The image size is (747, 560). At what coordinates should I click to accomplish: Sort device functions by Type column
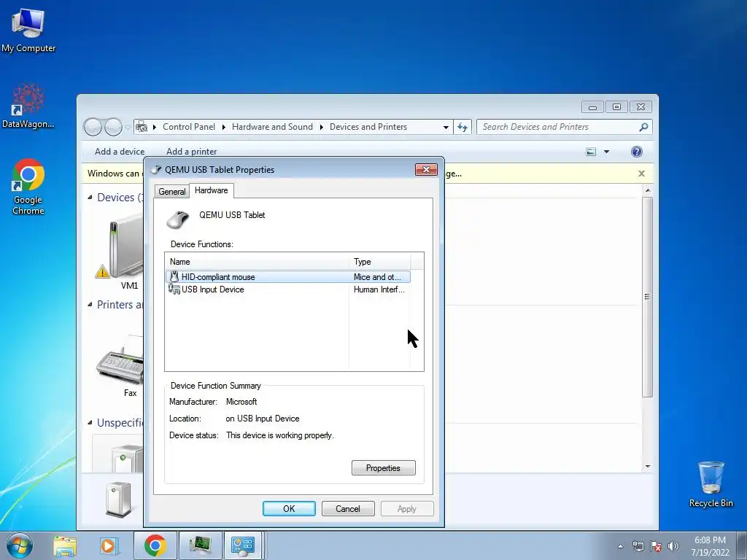[379, 262]
